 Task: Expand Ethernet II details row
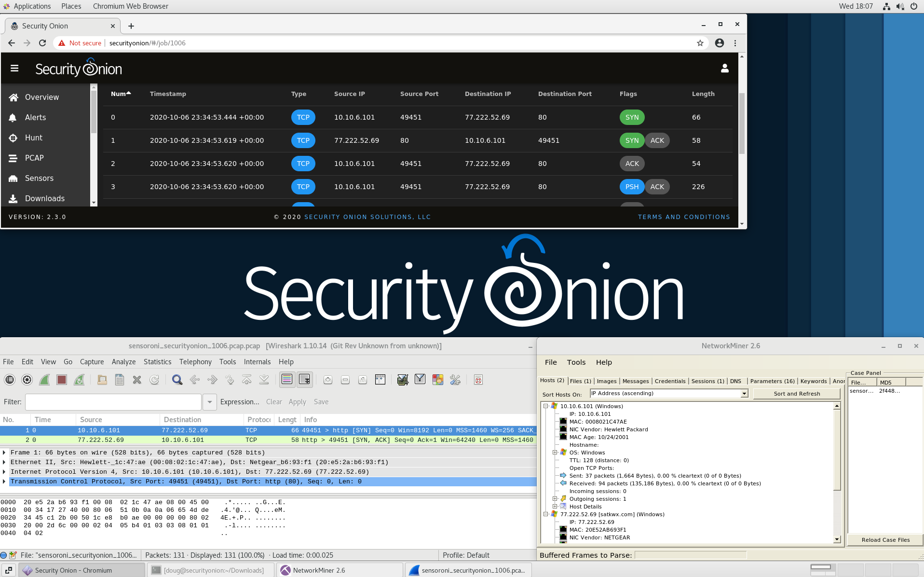coord(4,462)
